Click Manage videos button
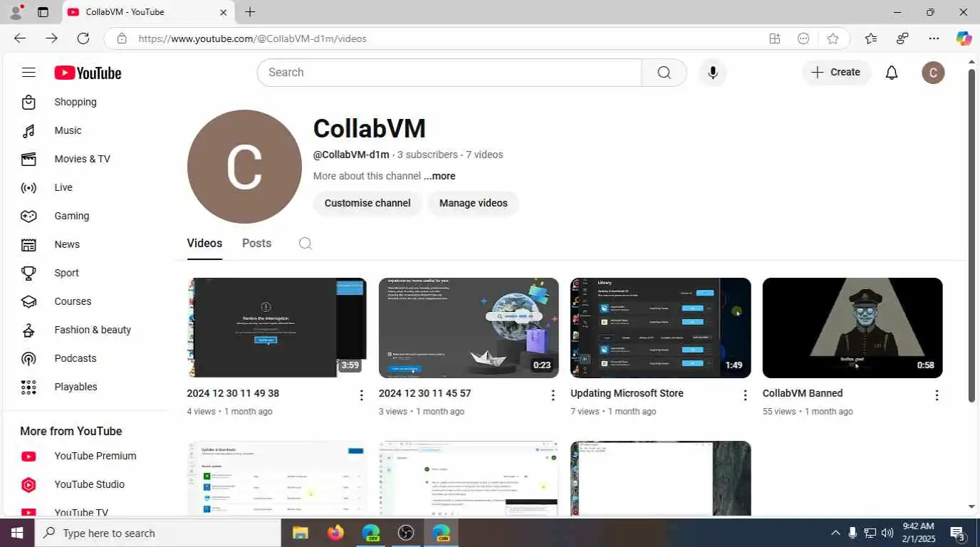 (x=473, y=203)
